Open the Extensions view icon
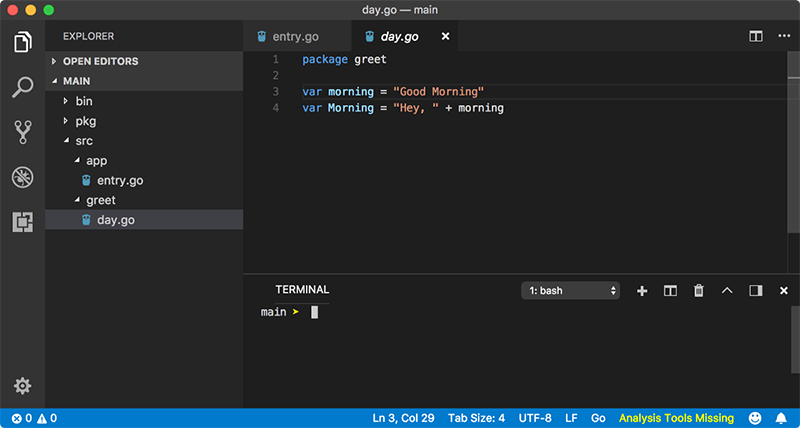Viewport: 800px width, 428px height. (x=22, y=222)
